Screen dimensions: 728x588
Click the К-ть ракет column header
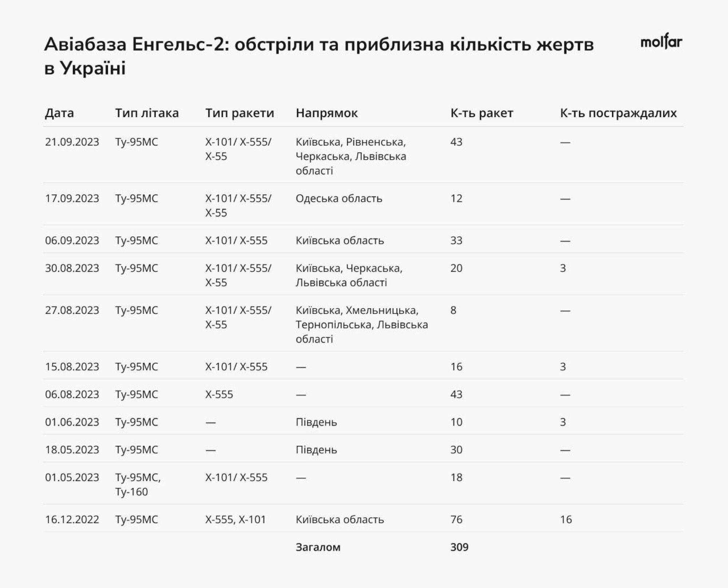pos(482,113)
